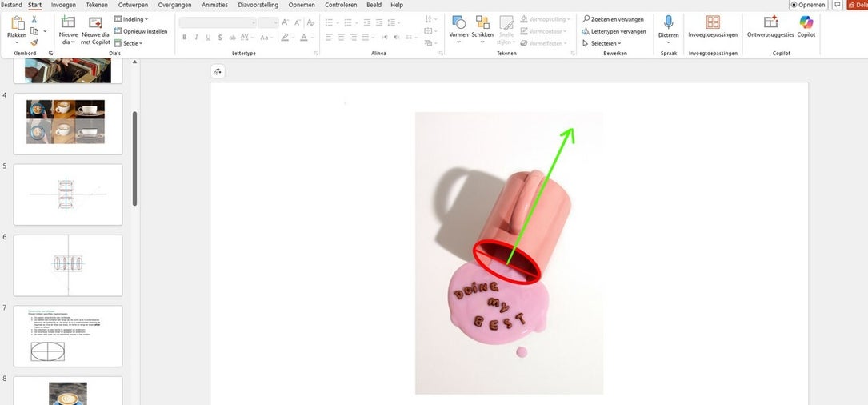
Task: Justify text in Alinea group
Action: (366, 38)
